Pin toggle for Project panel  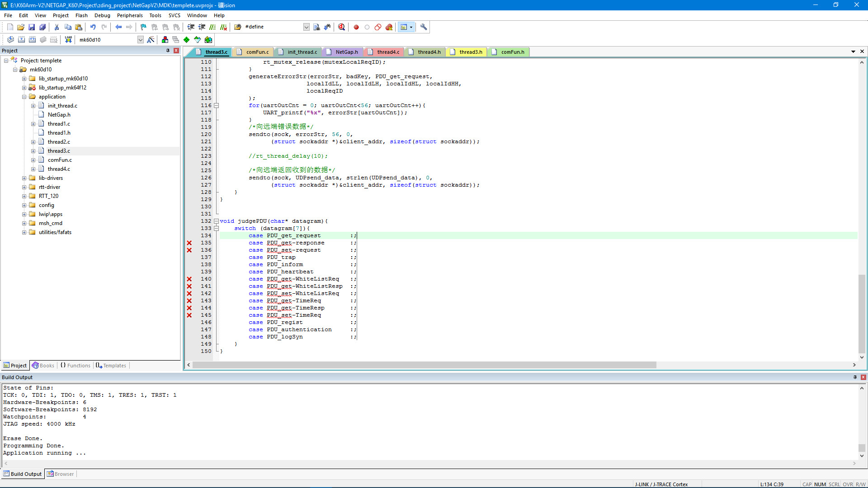tap(168, 51)
